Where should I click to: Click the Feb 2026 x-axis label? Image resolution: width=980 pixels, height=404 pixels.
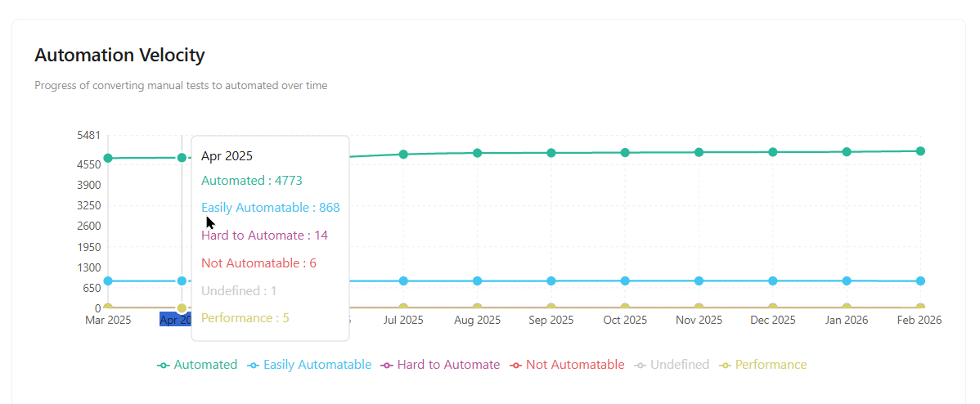(x=920, y=320)
